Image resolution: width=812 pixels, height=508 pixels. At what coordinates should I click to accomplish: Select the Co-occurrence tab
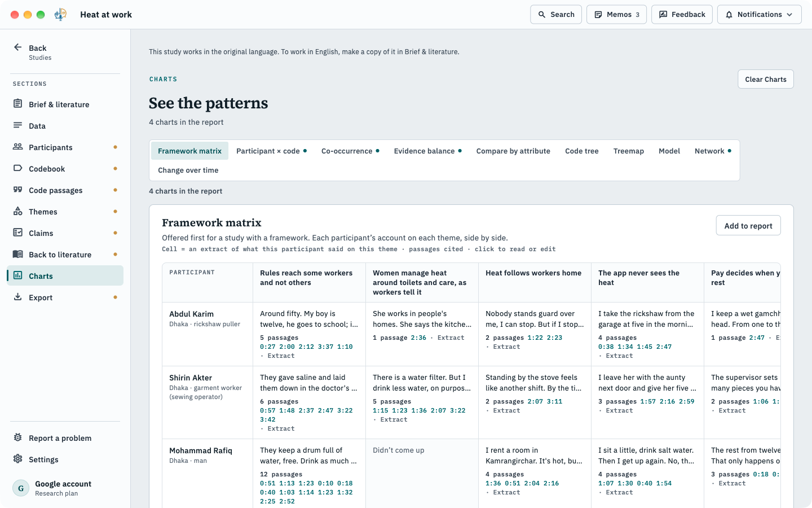point(350,151)
